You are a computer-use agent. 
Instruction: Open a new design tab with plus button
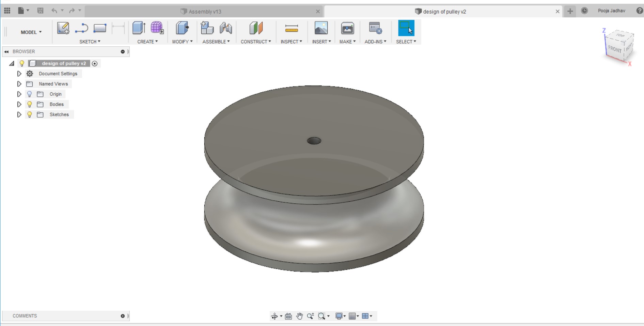click(570, 11)
